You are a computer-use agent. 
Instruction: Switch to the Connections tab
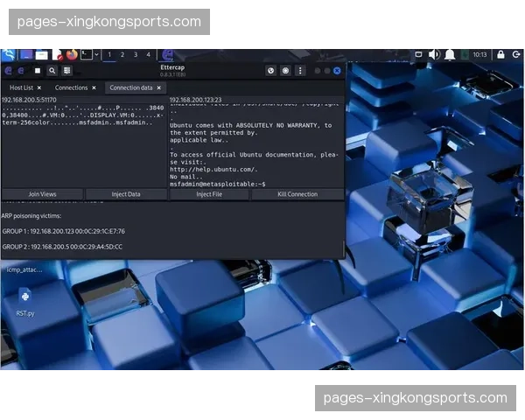71,87
